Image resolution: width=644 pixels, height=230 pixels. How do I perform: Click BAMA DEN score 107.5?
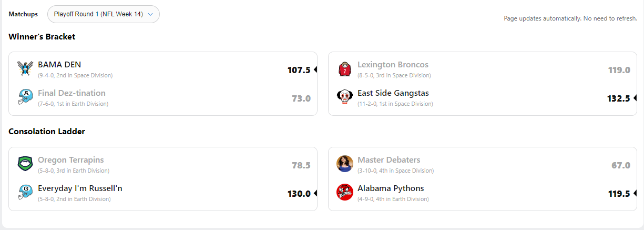pyautogui.click(x=299, y=70)
